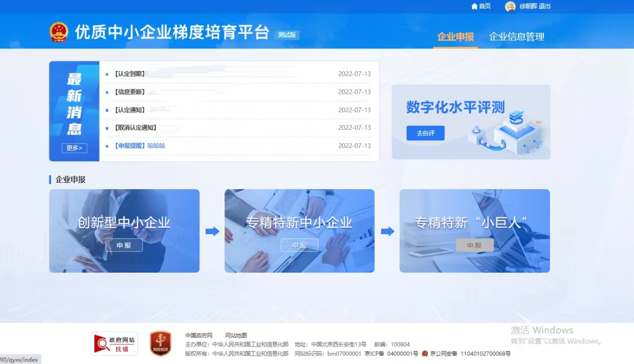Screen dimensions: 634x364
Task: Open the 企业信息管理 tab
Action: click(x=516, y=36)
